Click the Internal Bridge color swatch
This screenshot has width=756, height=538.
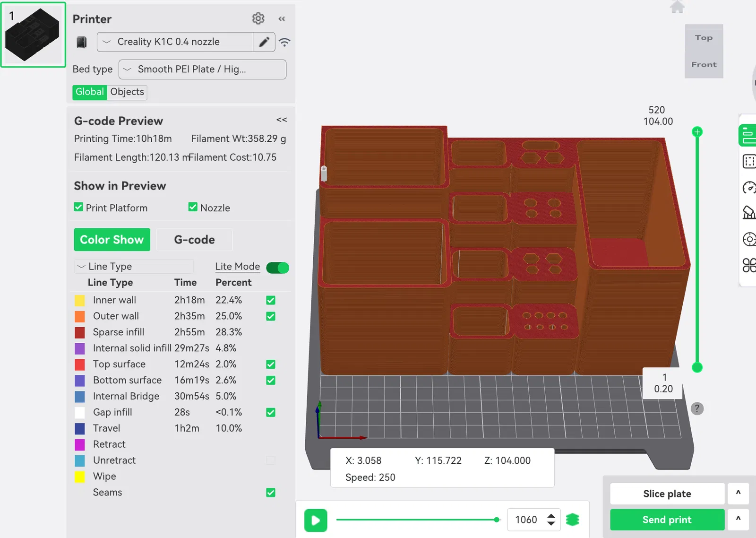80,397
